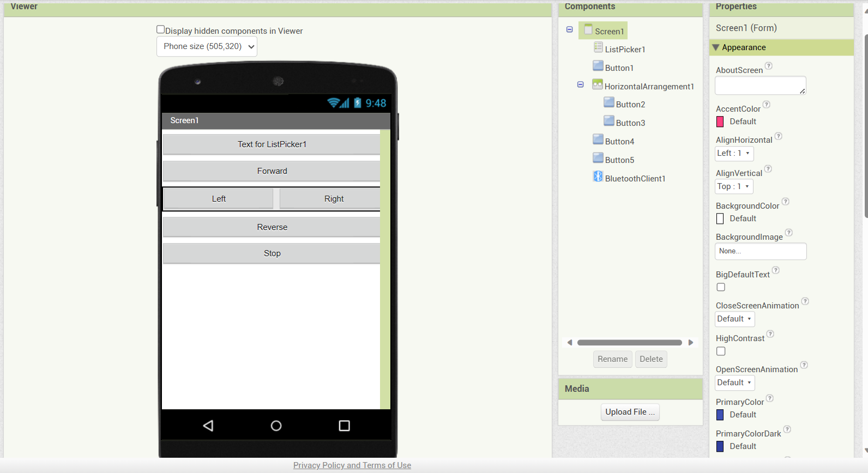Open the Phone size dropdown

(207, 46)
